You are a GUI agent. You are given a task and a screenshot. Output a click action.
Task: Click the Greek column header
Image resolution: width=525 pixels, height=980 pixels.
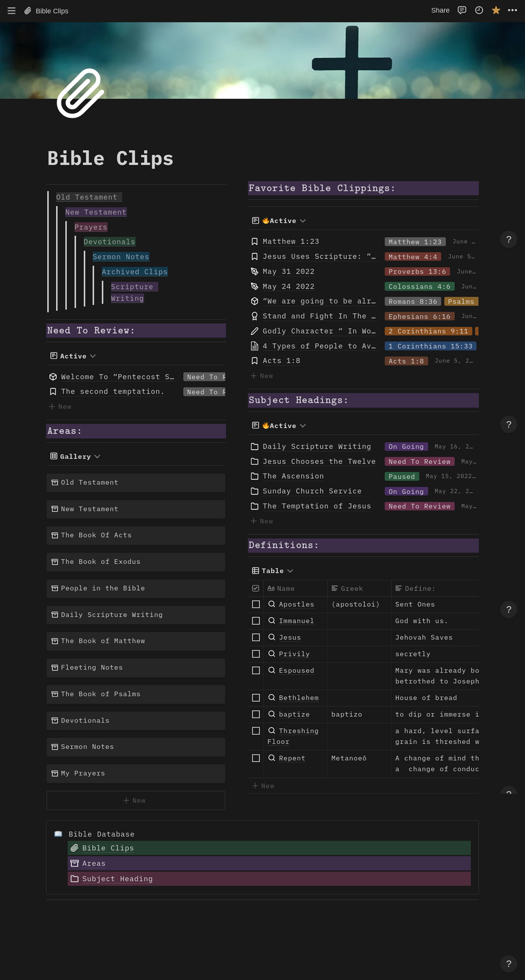click(x=352, y=589)
